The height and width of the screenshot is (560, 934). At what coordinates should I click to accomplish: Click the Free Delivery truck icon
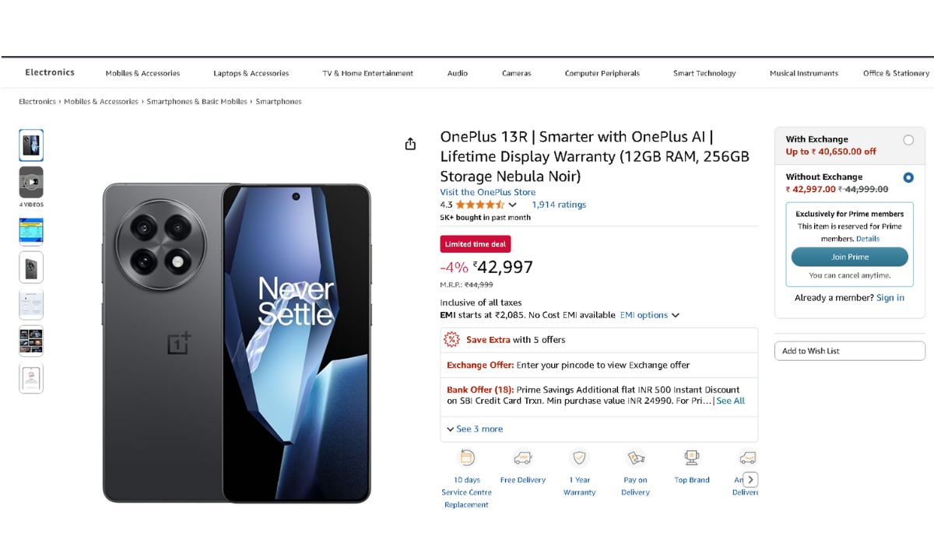522,458
